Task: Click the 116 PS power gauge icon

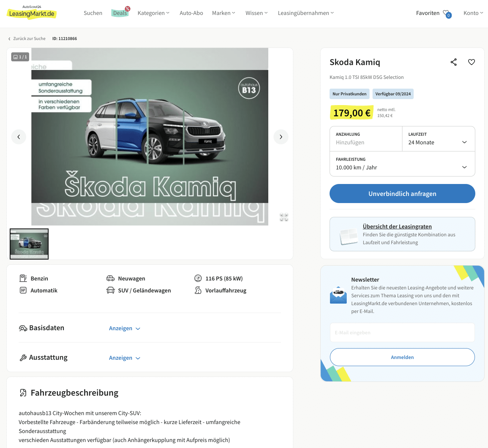Action: pos(198,278)
